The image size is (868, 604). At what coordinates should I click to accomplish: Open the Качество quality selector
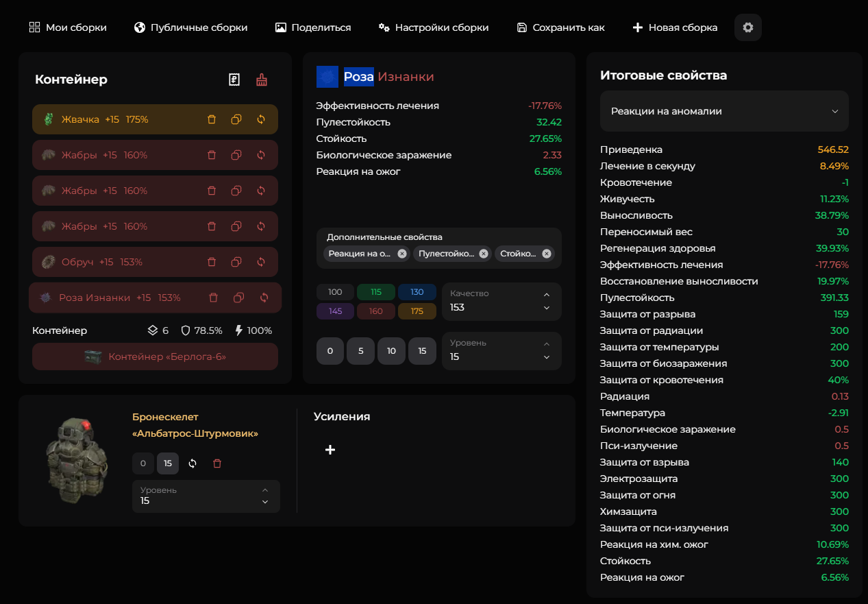click(x=501, y=302)
